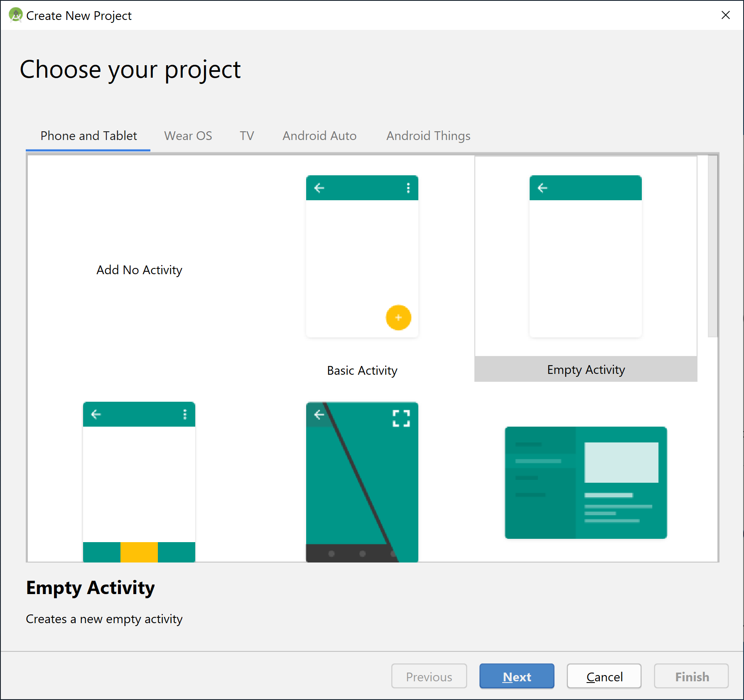The width and height of the screenshot is (744, 700).
Task: Pick the Fullscreen Activity thumbnail
Action: (x=362, y=482)
